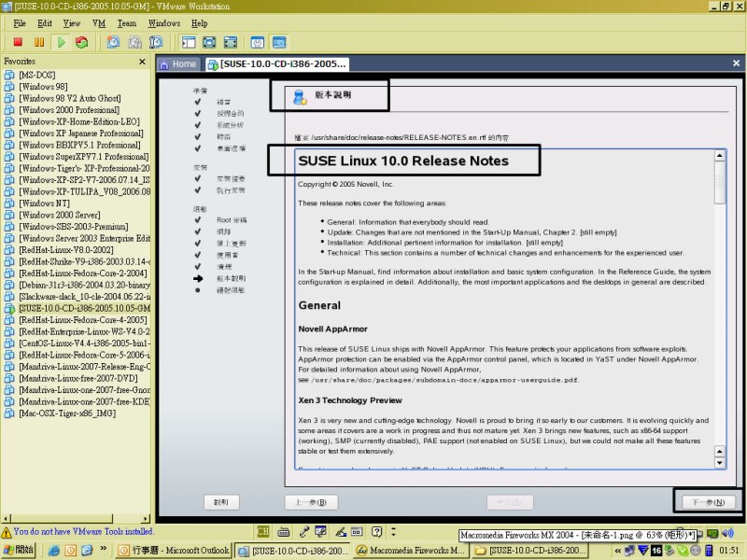Viewport: 747px width, 560px height.
Task: Close the current VM tab
Action: (736, 63)
